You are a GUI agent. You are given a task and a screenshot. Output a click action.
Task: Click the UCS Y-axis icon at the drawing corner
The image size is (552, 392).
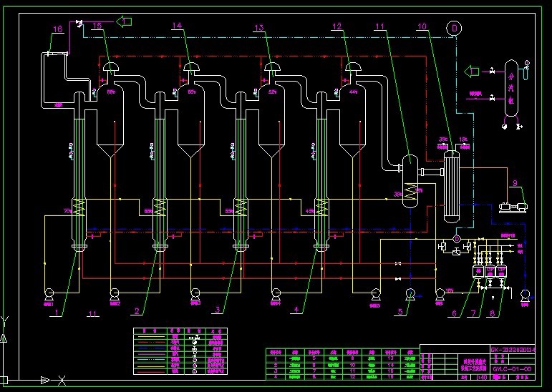[4, 330]
